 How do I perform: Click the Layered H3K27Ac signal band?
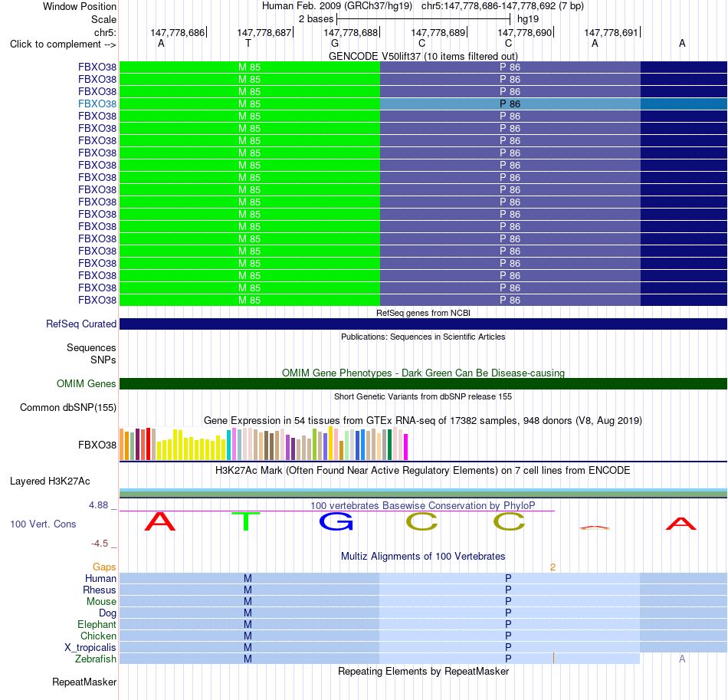point(423,493)
